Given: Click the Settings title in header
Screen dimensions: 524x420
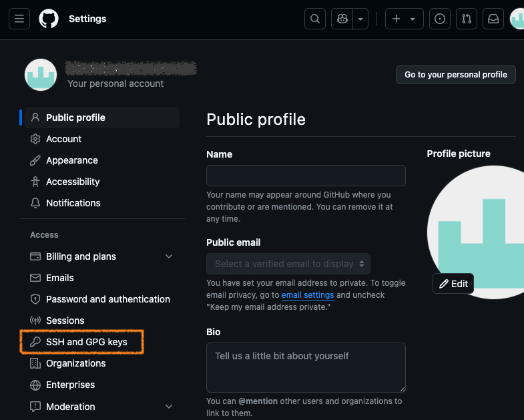Looking at the screenshot, I should pos(87,19).
